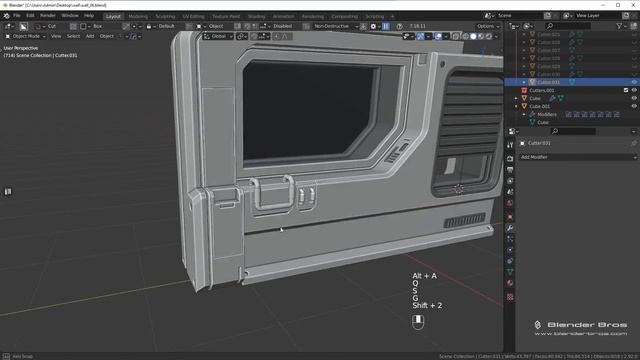Switch to solid viewport shading
The image size is (640, 360).
(473, 36)
